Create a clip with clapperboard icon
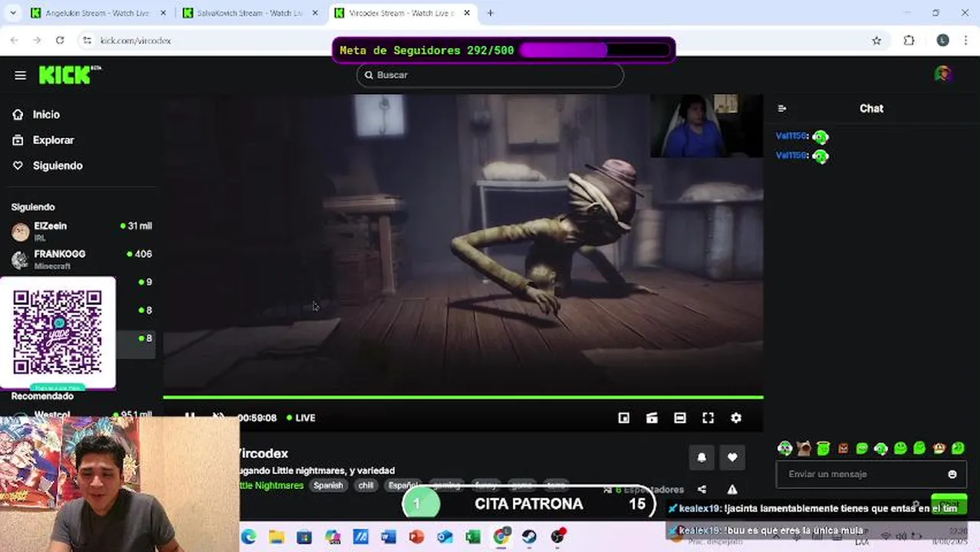Image resolution: width=980 pixels, height=552 pixels. (x=652, y=418)
